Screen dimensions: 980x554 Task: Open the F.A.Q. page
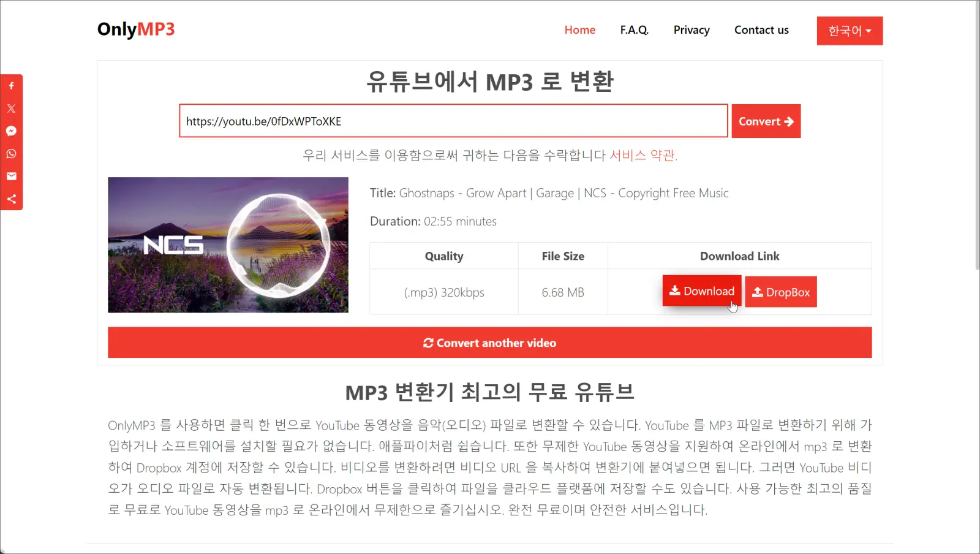click(634, 29)
